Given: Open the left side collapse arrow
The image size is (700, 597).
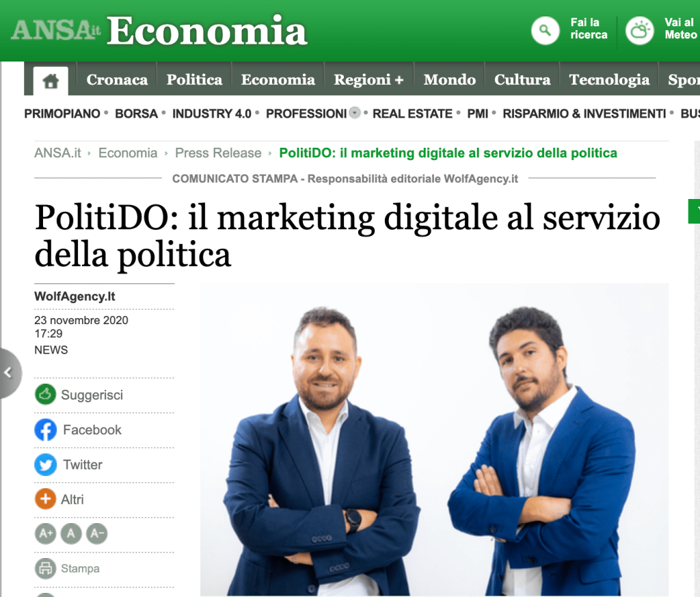Looking at the screenshot, I should click(9, 373).
